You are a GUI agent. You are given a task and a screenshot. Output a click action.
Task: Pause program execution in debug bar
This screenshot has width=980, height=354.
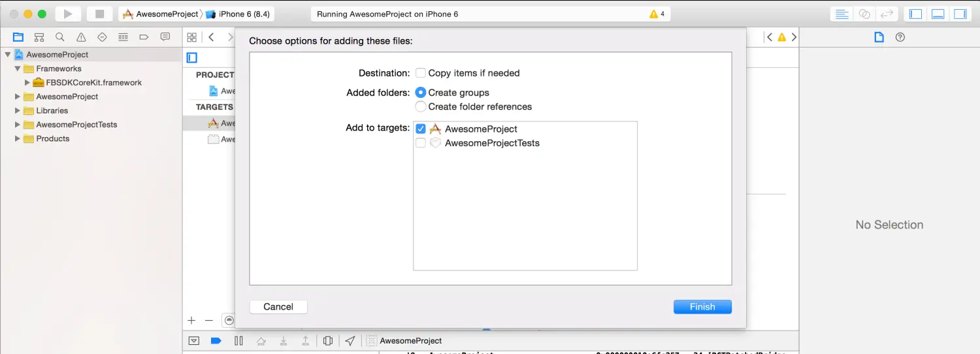[x=238, y=341]
